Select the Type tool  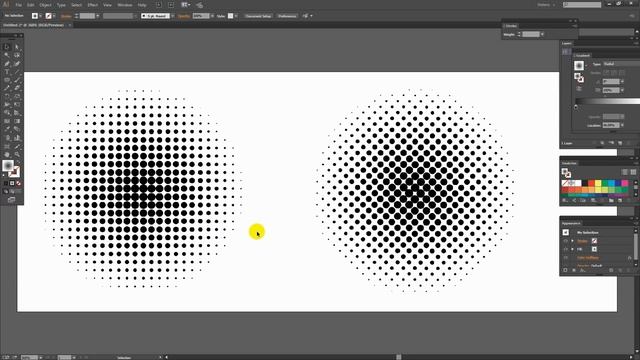point(7,72)
